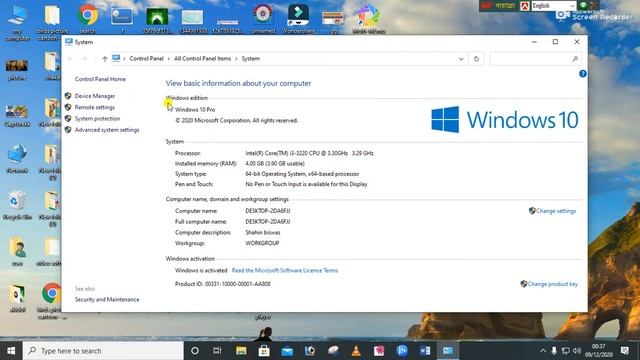Open Security and Maintenance link

pyautogui.click(x=107, y=300)
